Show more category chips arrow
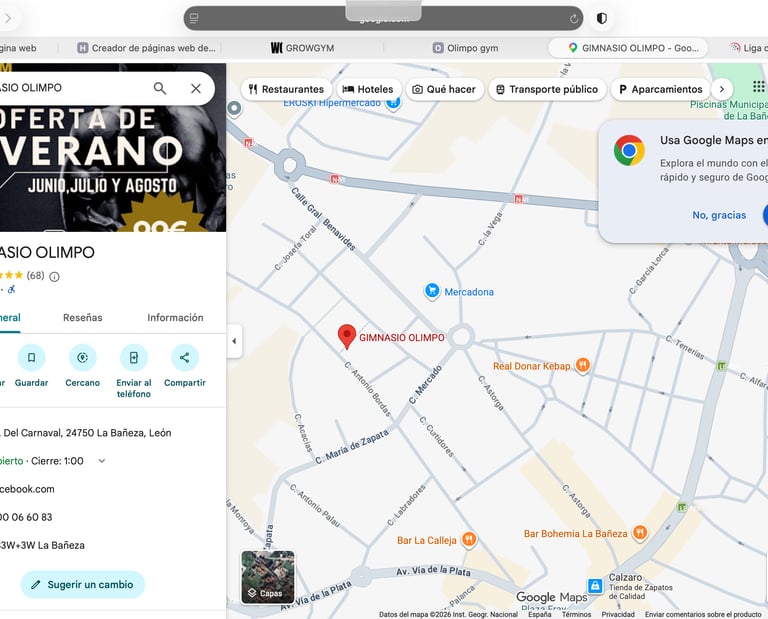 tap(721, 89)
